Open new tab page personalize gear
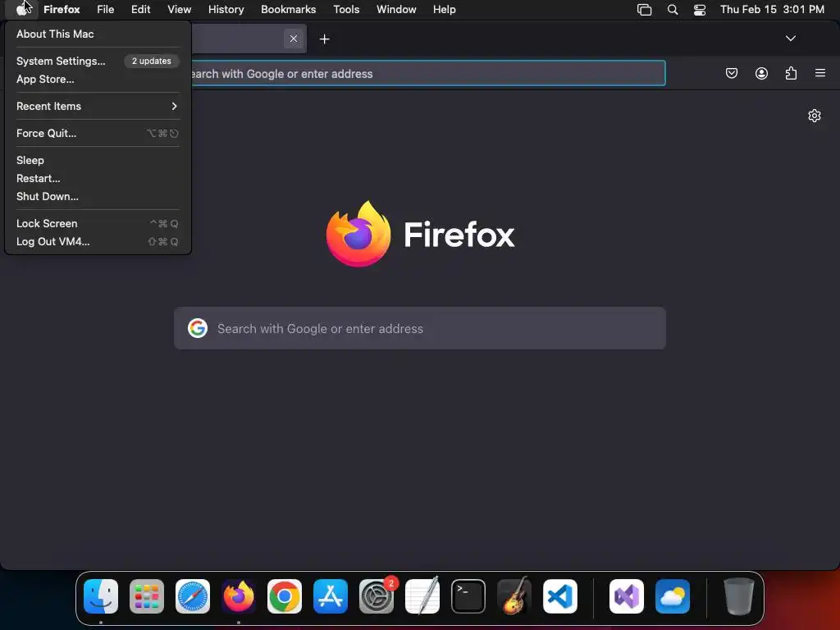This screenshot has width=840, height=630. pos(815,116)
